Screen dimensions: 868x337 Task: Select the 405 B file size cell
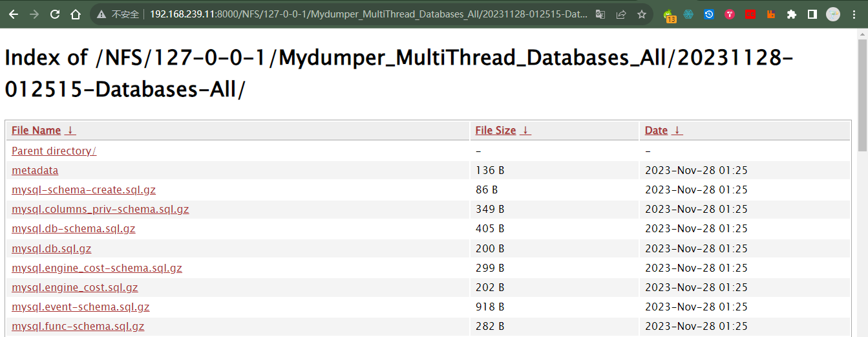point(490,229)
